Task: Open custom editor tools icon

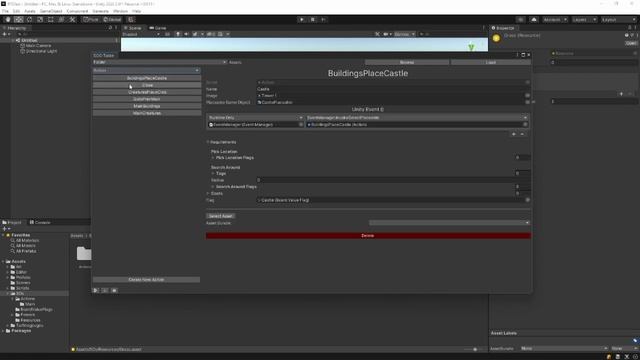Action: (x=72, y=20)
